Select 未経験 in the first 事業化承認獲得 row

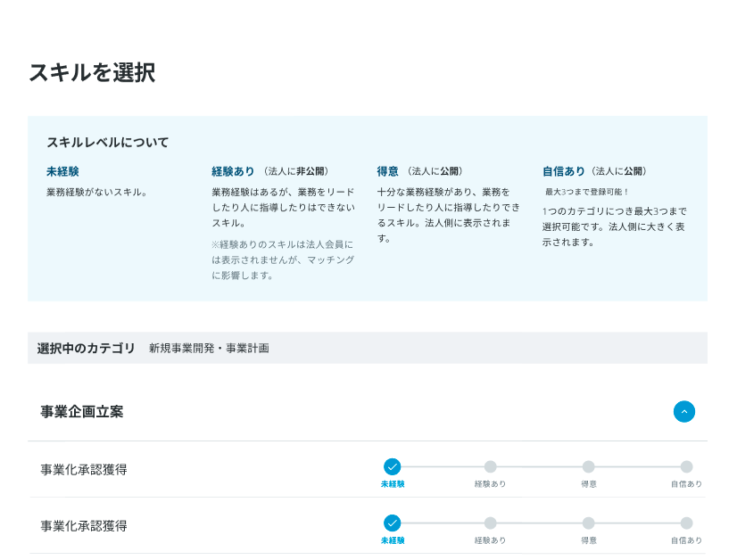pyautogui.click(x=392, y=467)
